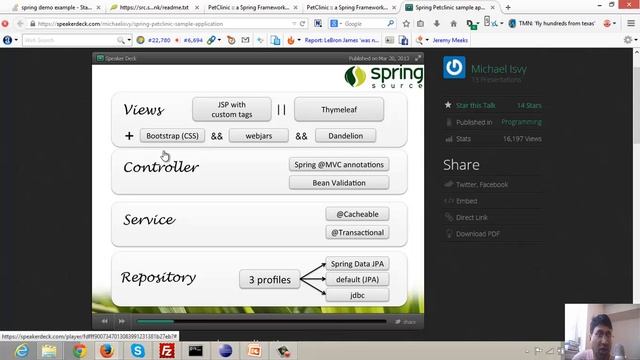Advance to the next slide
The width and height of the screenshot is (640, 360).
click(x=122, y=321)
